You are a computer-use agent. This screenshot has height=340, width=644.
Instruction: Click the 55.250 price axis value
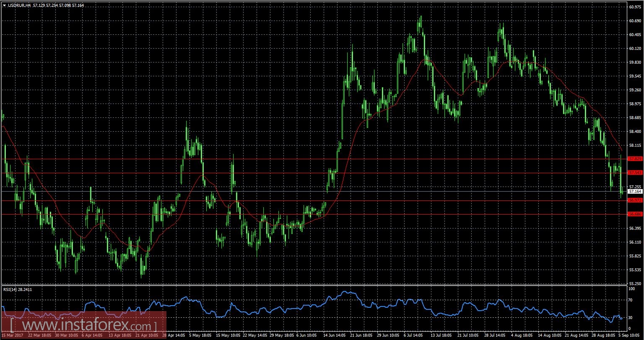click(x=635, y=284)
